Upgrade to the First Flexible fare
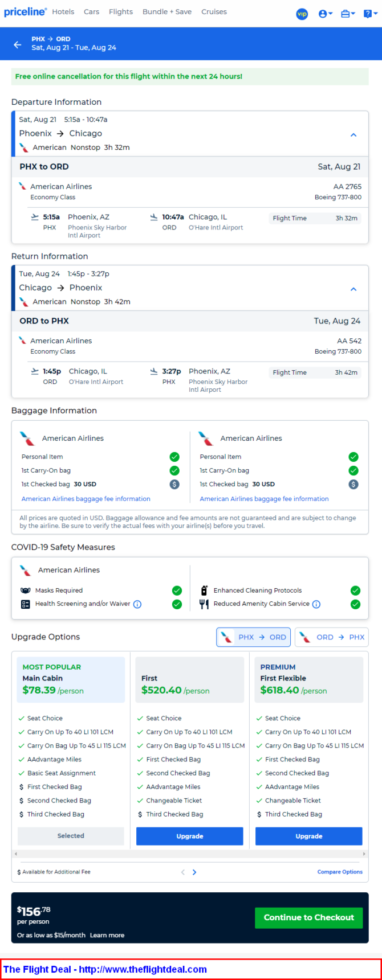 tap(309, 836)
